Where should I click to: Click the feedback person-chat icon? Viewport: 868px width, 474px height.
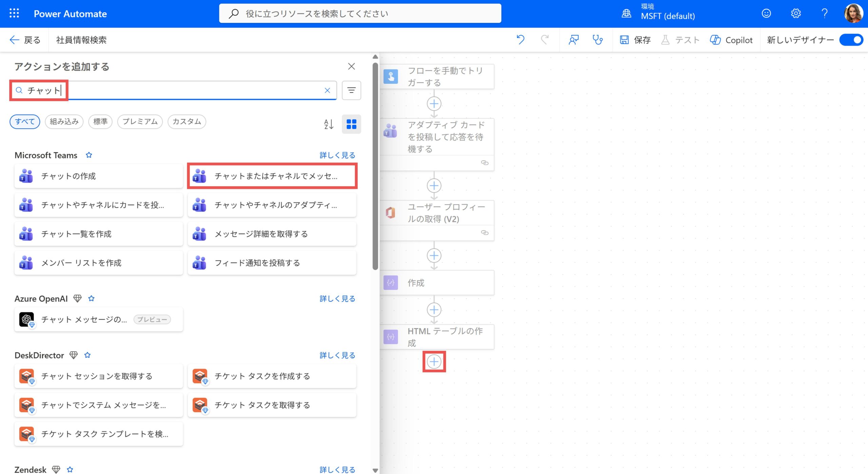coord(573,40)
